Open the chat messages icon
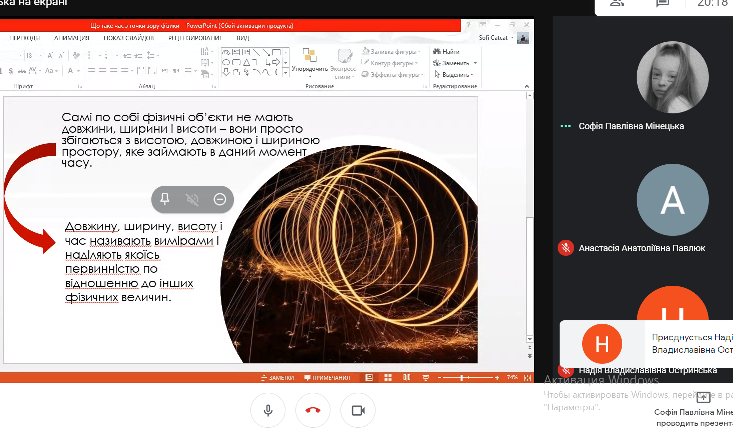The width and height of the screenshot is (733, 431). [x=661, y=5]
